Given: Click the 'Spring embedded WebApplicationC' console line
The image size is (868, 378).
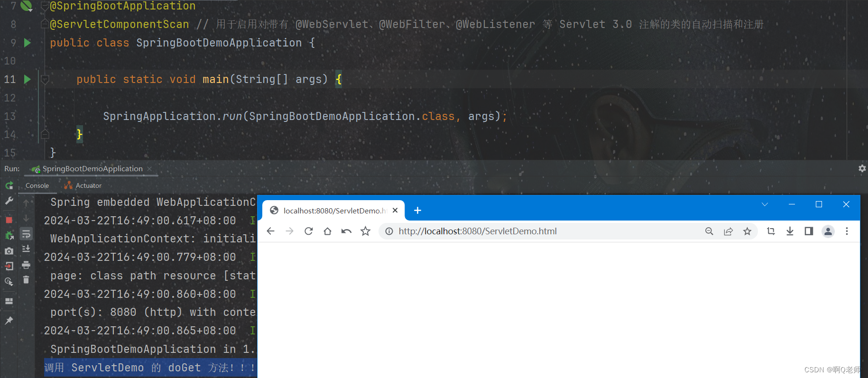Looking at the screenshot, I should 153,202.
